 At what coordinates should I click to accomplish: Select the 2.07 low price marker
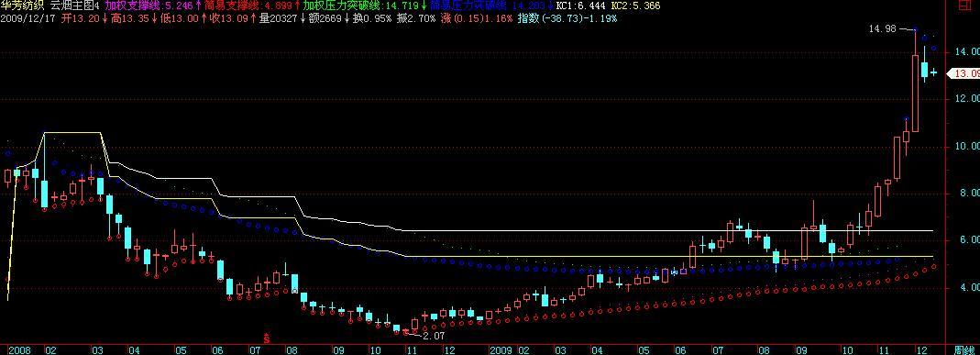coord(434,336)
